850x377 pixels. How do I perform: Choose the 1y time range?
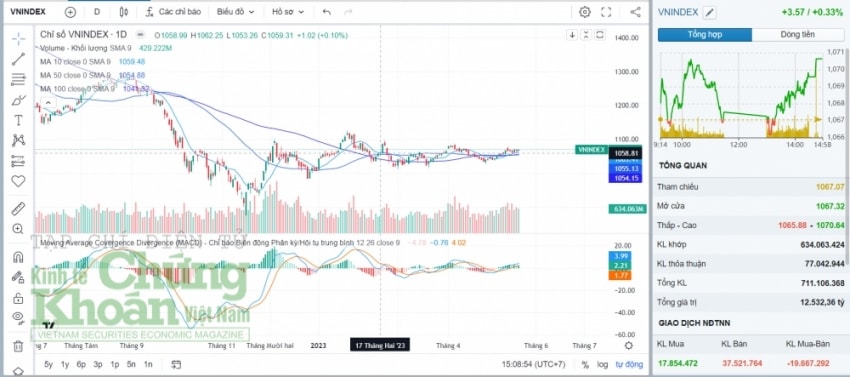coord(65,365)
